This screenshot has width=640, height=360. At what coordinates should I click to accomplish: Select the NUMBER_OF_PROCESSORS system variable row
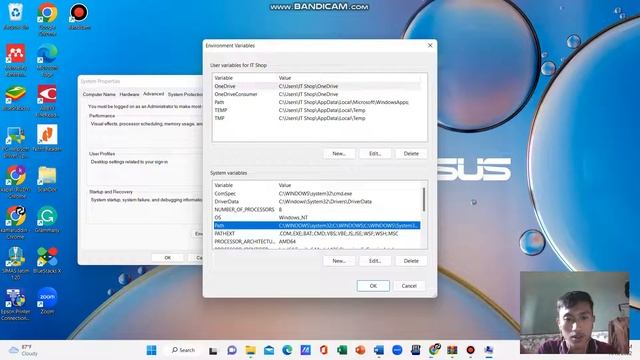[317, 209]
